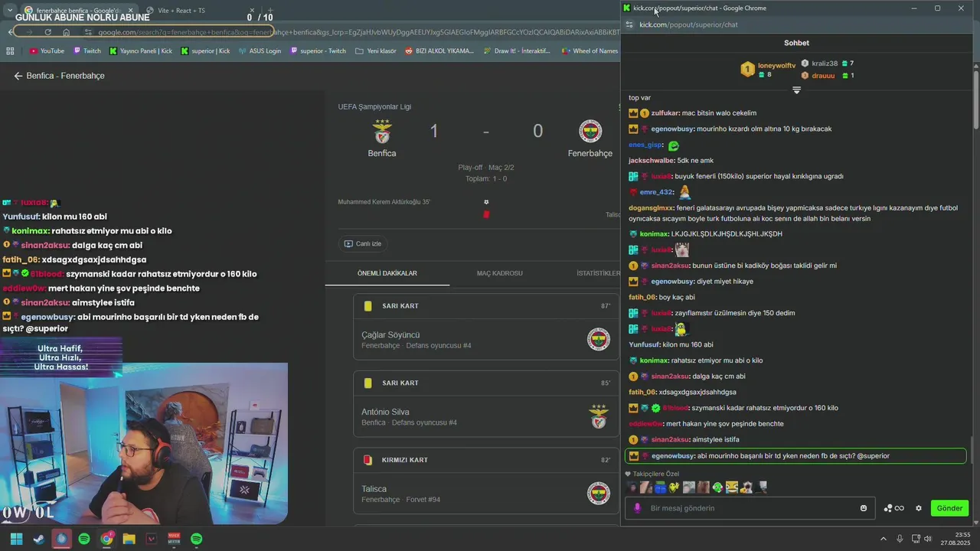
Task: Select the green parrot emote
Action: click(717, 487)
